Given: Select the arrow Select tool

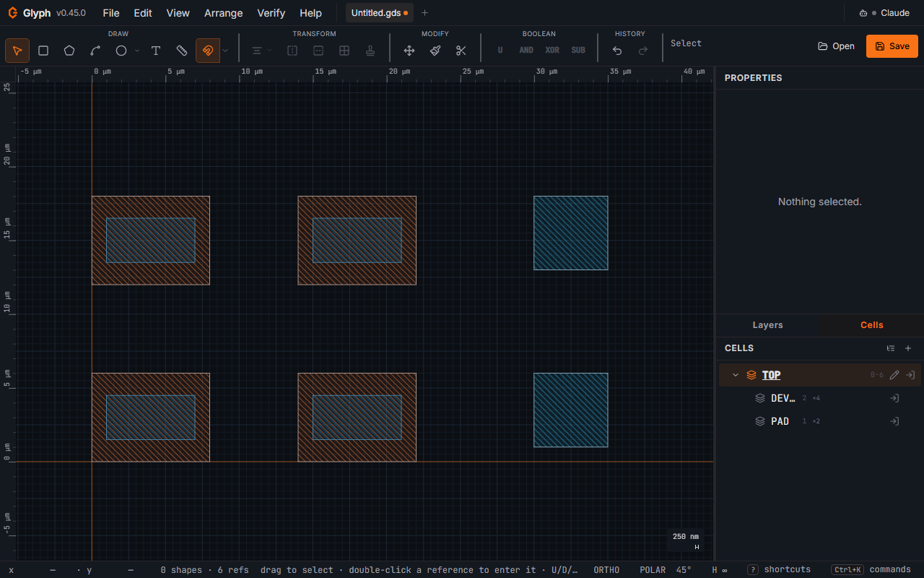Looking at the screenshot, I should 17,51.
